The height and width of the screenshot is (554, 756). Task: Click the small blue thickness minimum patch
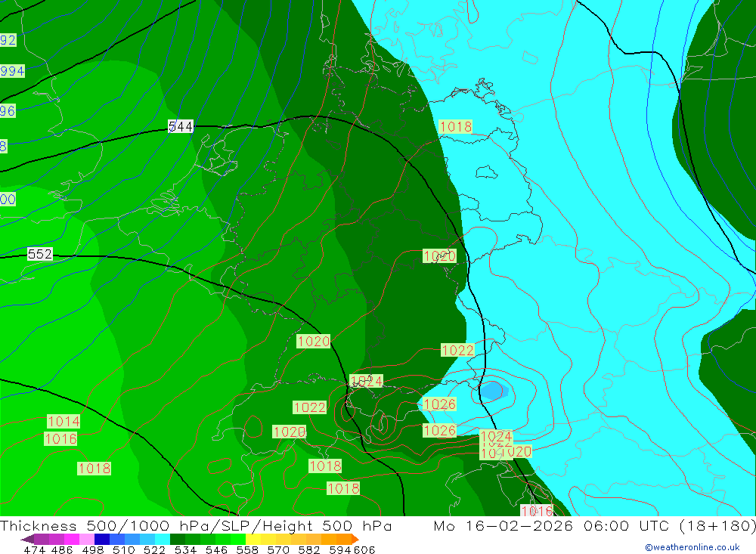[493, 391]
